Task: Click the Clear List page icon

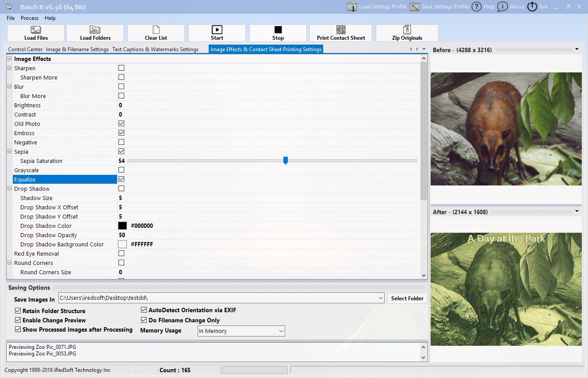Action: 156,30
